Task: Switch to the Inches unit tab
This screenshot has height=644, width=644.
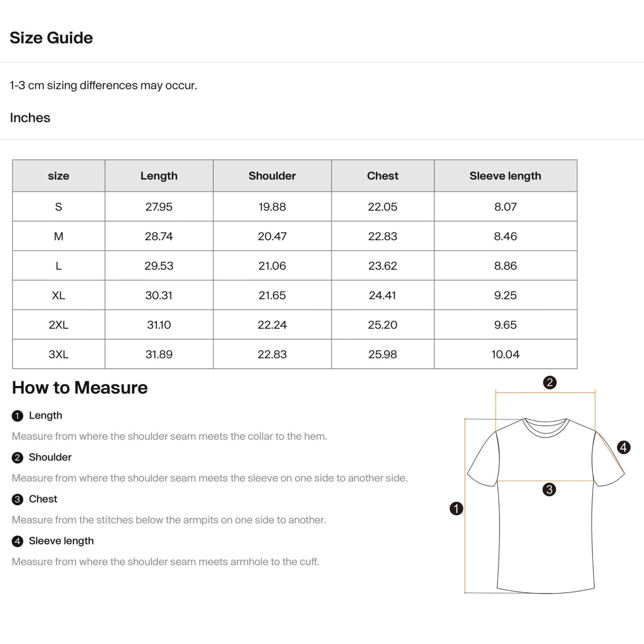Action: (30, 118)
